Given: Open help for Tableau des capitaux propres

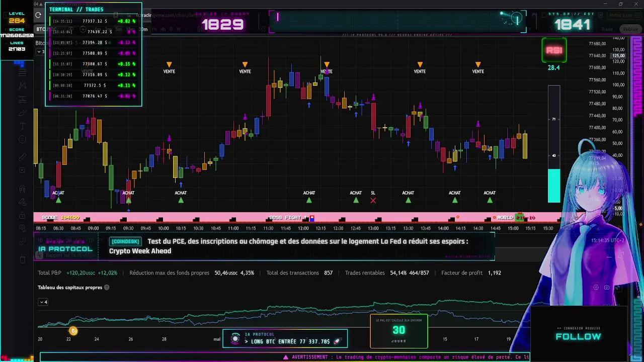Looking at the screenshot, I should (x=107, y=288).
